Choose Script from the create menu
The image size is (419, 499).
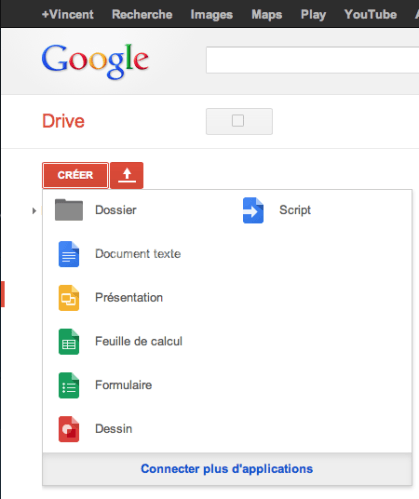click(295, 210)
